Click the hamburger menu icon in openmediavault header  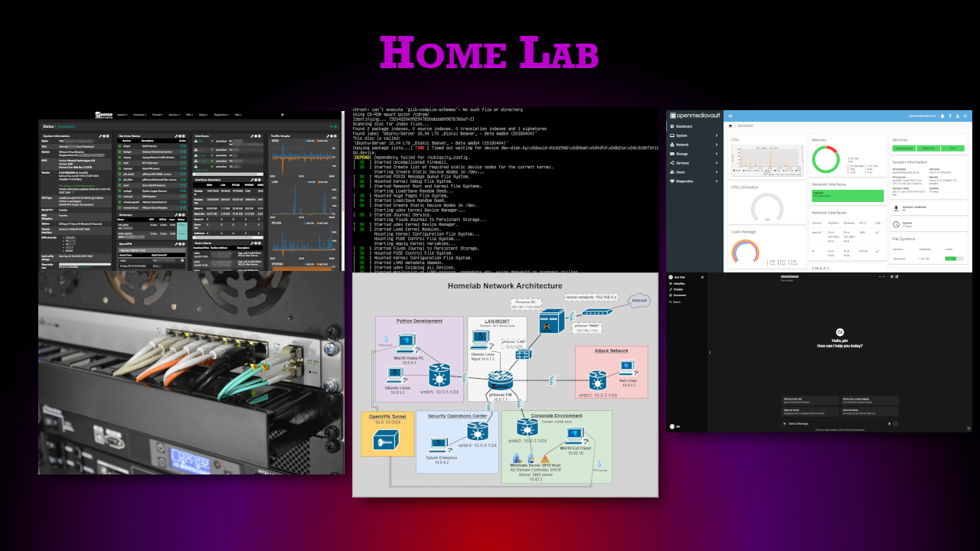pyautogui.click(x=730, y=116)
